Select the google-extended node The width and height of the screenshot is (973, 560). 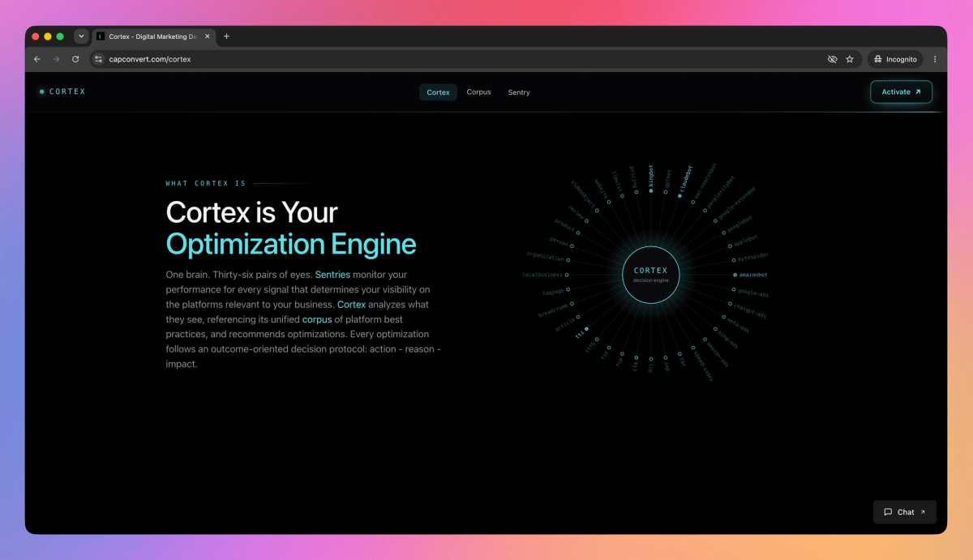click(x=734, y=205)
